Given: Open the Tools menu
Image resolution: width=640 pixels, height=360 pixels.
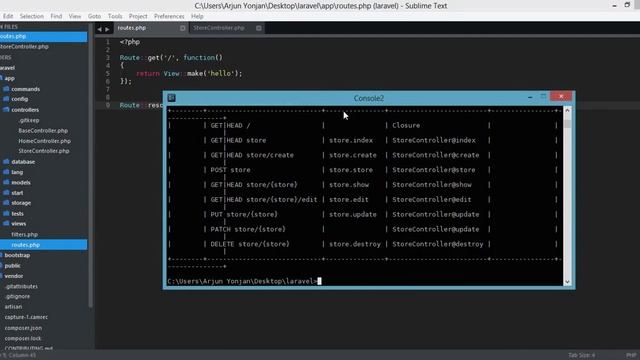Looking at the screenshot, I should [115, 16].
